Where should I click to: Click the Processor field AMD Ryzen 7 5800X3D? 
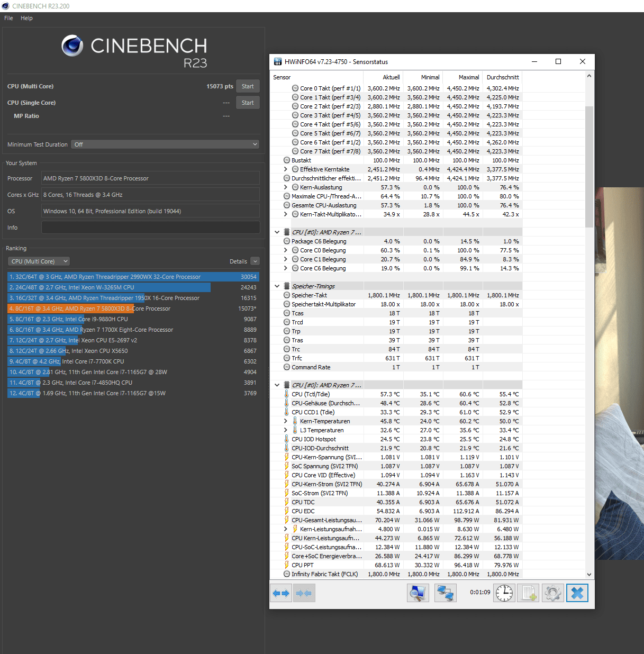point(150,178)
